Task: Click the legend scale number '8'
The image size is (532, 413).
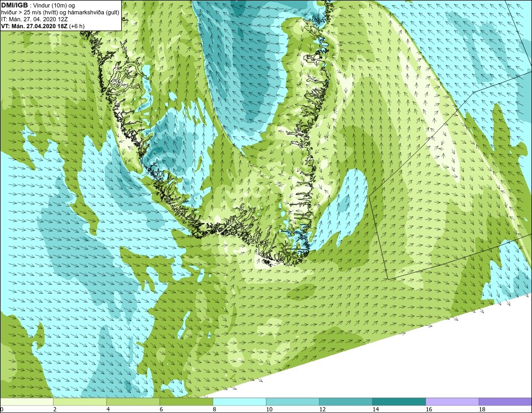Action: 214,409
